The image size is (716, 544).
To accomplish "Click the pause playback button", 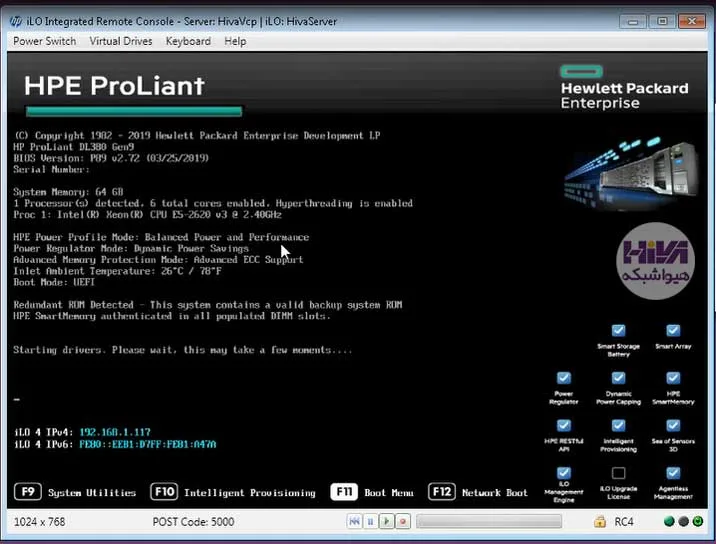I will pos(370,521).
